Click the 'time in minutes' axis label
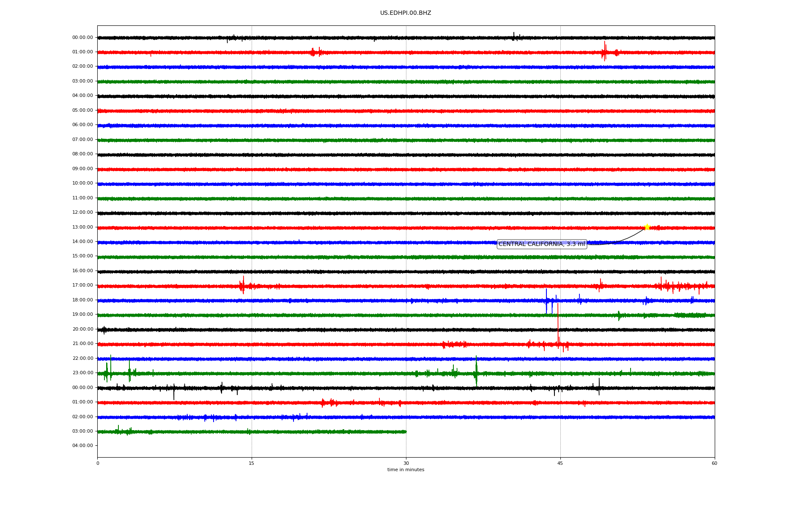Screen dimensions: 812x508 click(x=405, y=470)
